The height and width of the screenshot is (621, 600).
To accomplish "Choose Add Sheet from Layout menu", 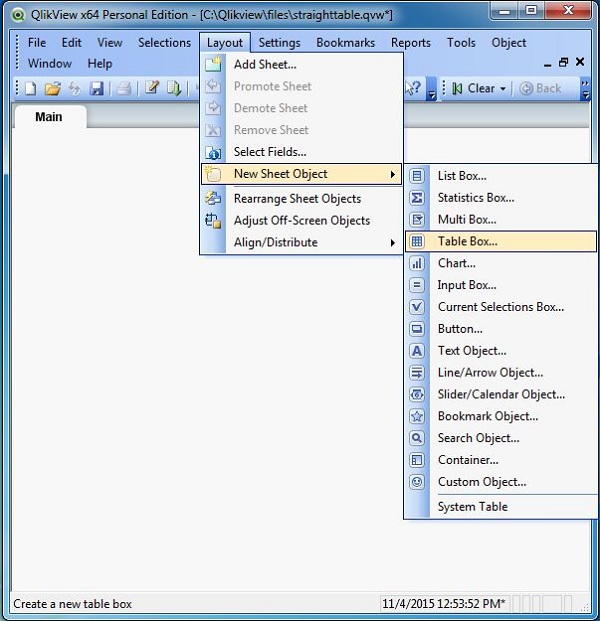I will pyautogui.click(x=301, y=64).
